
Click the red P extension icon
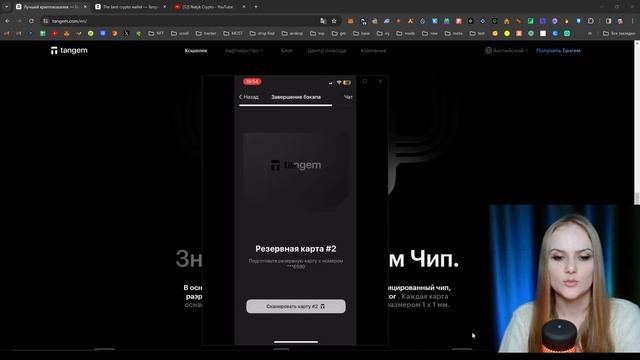458,21
